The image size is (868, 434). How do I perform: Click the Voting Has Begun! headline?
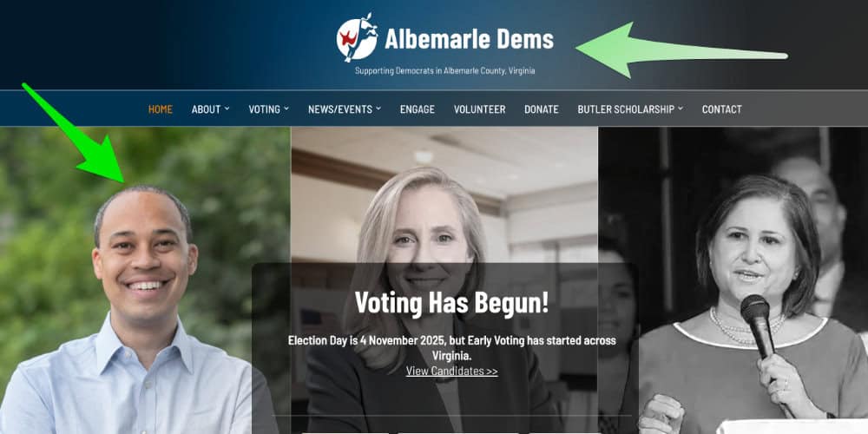pyautogui.click(x=451, y=302)
